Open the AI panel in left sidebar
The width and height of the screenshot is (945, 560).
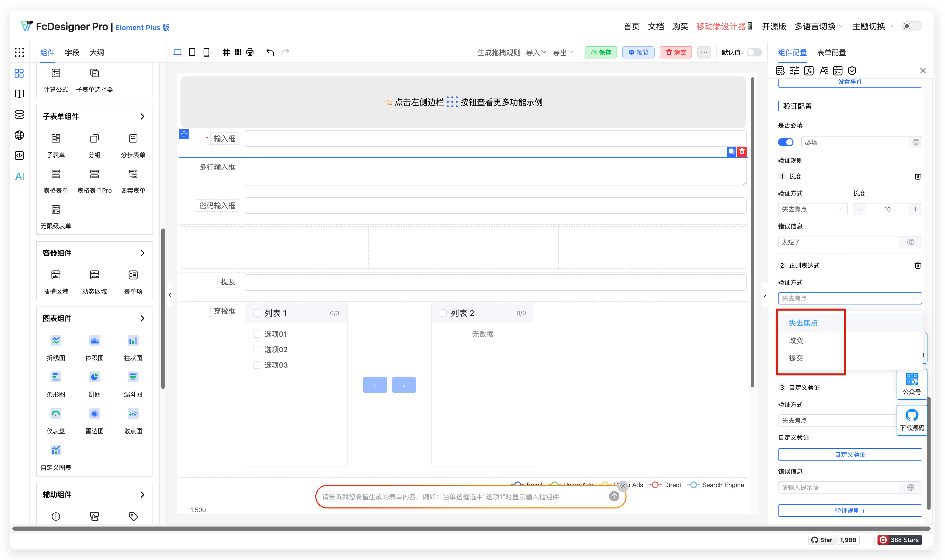coord(19,176)
